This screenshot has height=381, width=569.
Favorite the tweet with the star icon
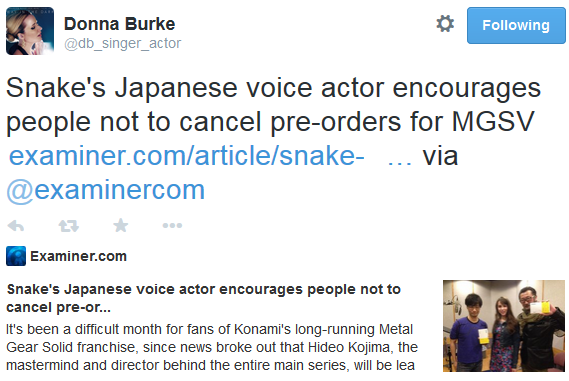coord(120,225)
